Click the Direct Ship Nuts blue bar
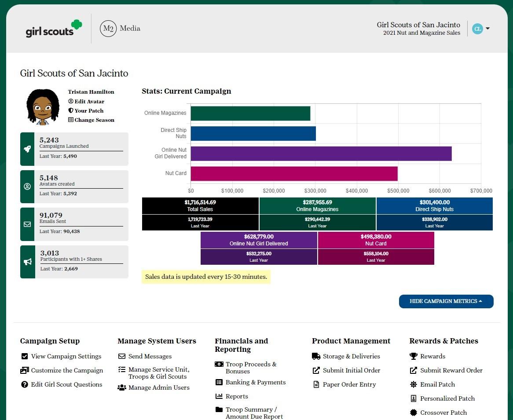The height and width of the screenshot is (420, 513). (253, 133)
